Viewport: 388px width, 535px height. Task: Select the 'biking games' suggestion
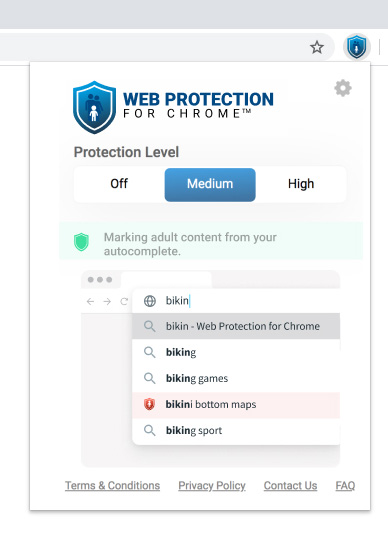[x=236, y=378]
